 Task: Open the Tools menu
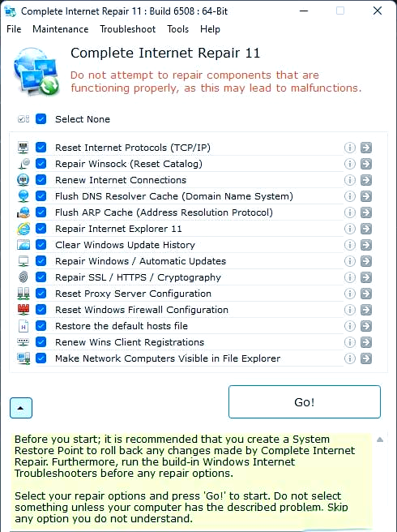pos(177,29)
